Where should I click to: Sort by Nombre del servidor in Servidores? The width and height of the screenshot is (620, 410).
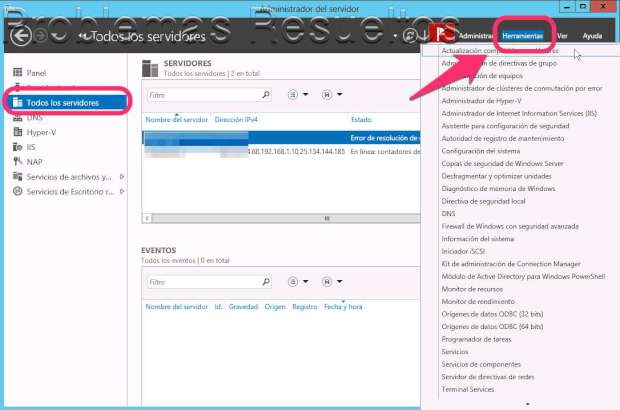pyautogui.click(x=176, y=119)
